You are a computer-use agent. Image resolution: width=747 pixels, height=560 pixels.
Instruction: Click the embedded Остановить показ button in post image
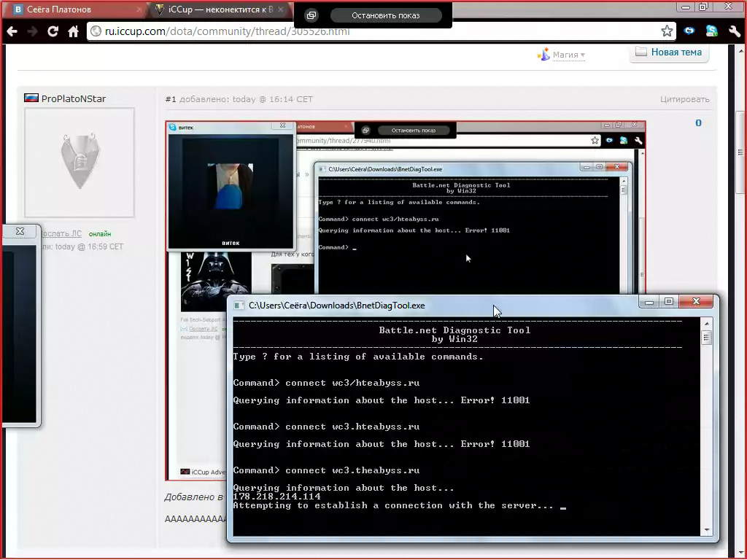coord(413,130)
